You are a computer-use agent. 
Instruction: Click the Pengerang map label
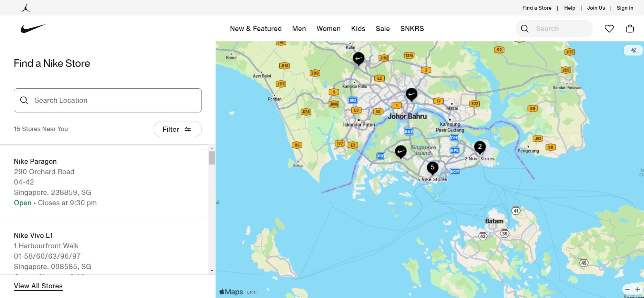pyautogui.click(x=528, y=151)
